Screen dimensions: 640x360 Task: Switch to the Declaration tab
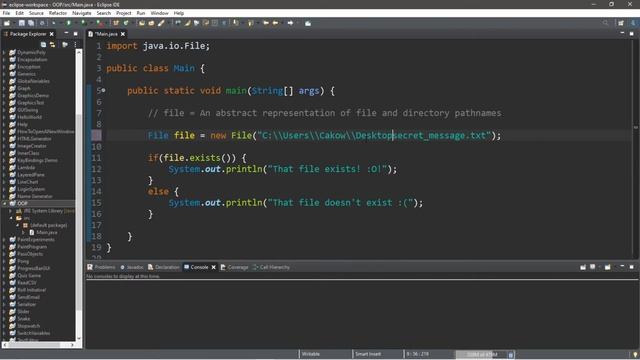click(x=163, y=267)
